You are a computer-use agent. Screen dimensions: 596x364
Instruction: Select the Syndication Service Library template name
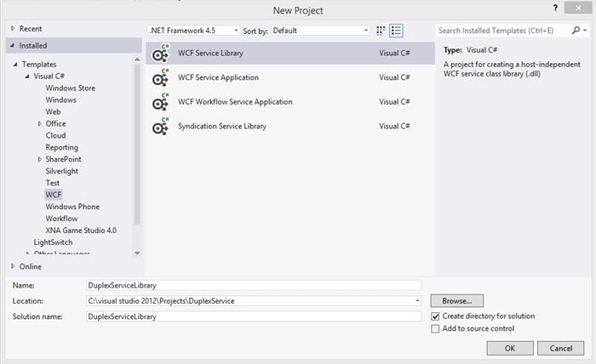pos(222,127)
